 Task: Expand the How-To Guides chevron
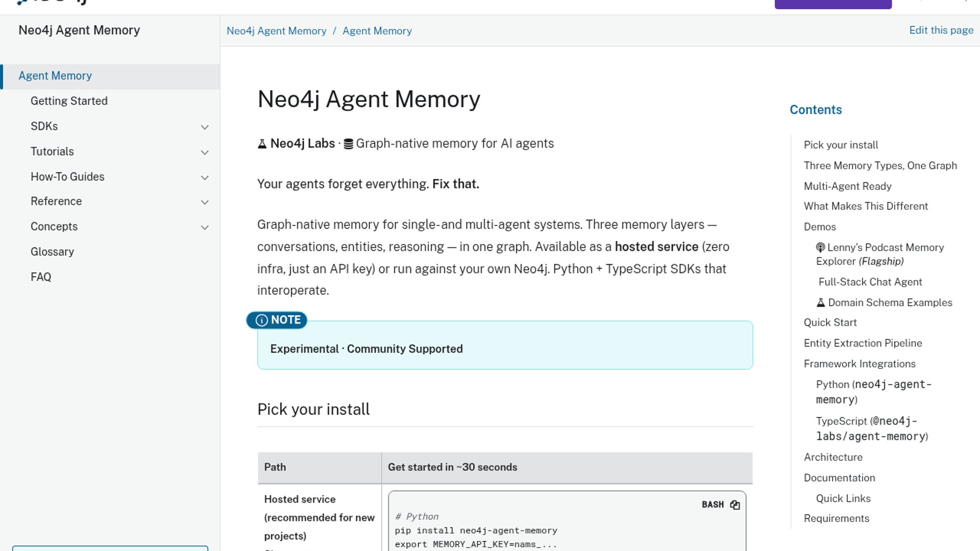[205, 178]
